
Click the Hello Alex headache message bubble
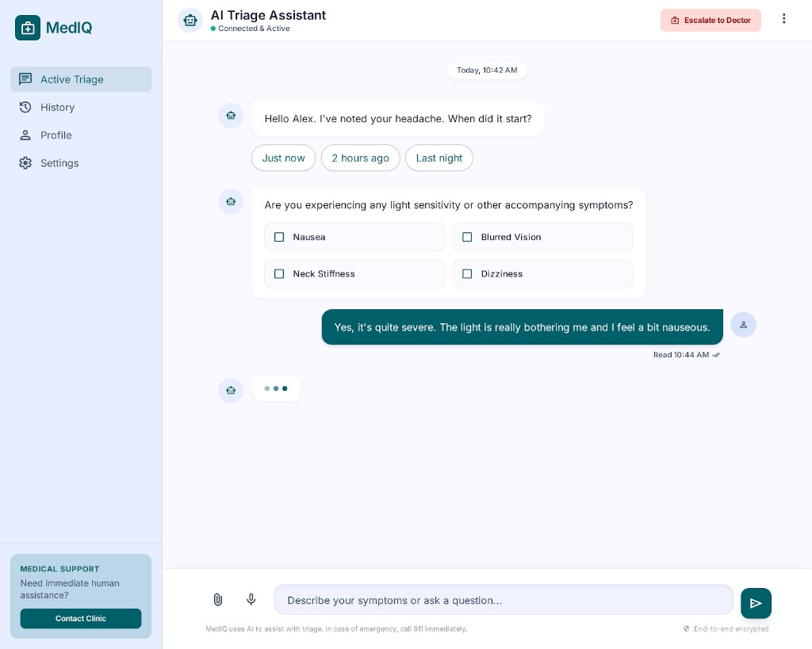(398, 119)
